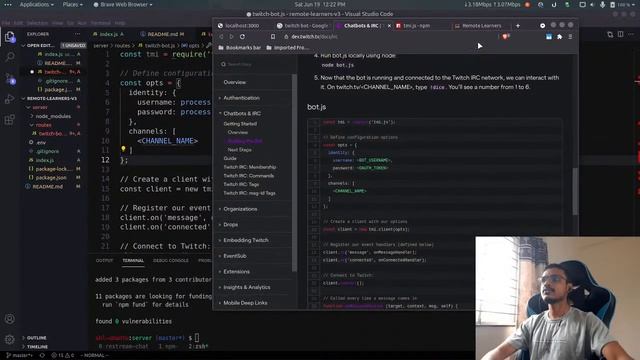
Task: Expand the Organizations docs section
Action: tap(240, 209)
